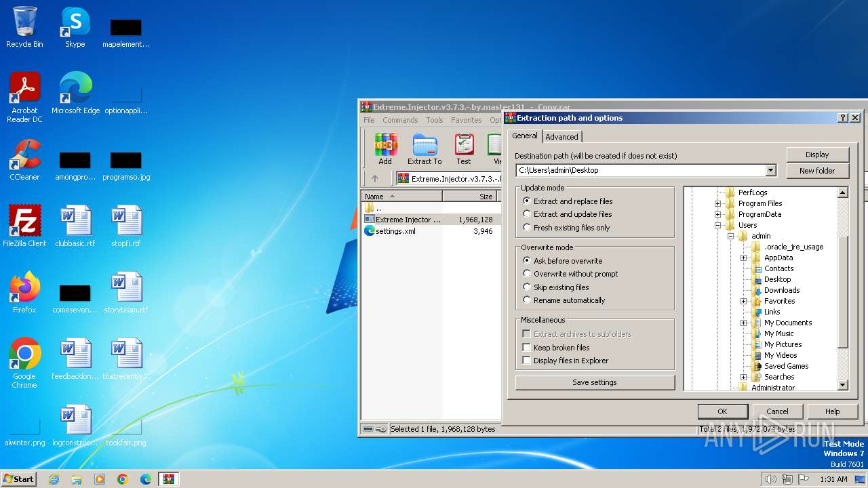Click the dialog's question mark help icon
This screenshot has height=488, width=868.
click(x=843, y=118)
